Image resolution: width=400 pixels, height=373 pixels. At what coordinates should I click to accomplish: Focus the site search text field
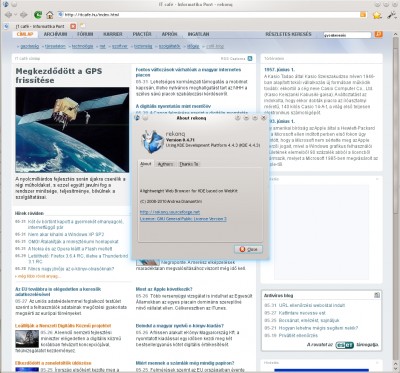347,35
